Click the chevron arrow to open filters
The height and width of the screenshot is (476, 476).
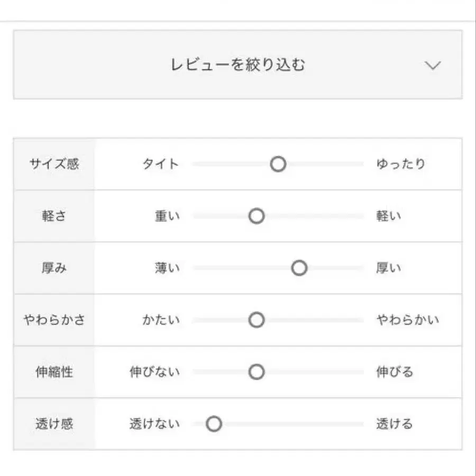433,65
